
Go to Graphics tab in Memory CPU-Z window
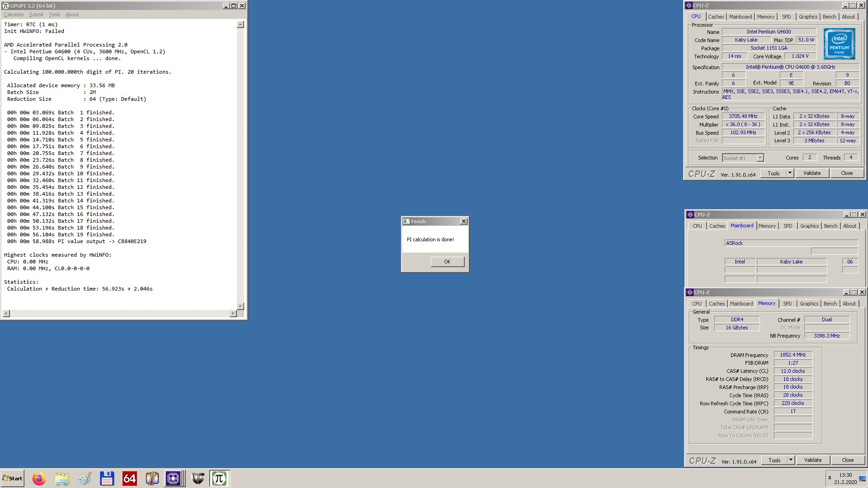809,304
